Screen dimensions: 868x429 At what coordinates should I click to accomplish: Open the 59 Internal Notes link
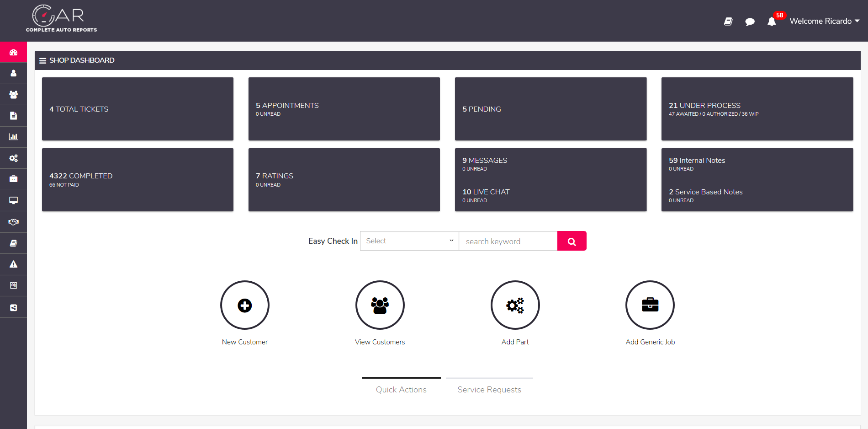(x=697, y=161)
